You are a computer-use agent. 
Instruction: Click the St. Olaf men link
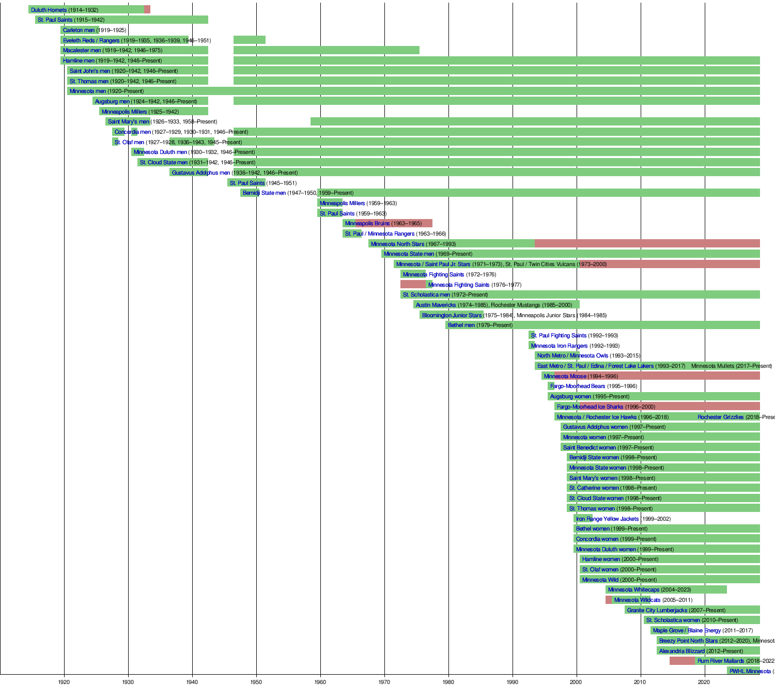tap(129, 142)
